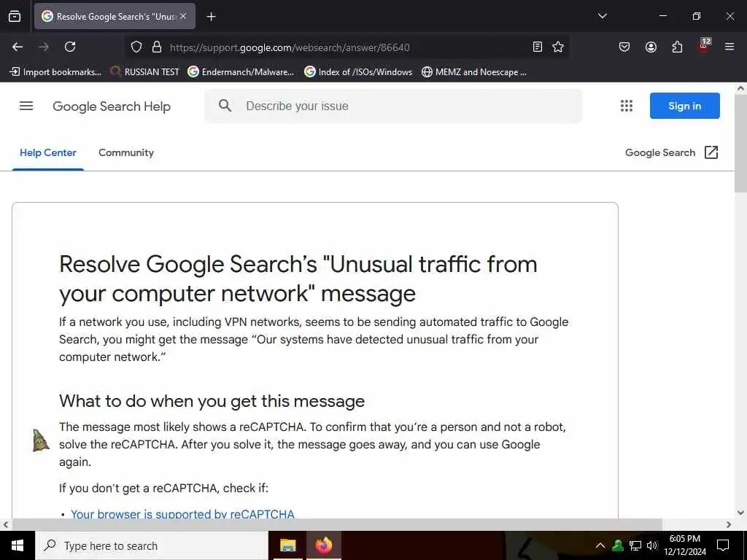747x560 pixels.
Task: Click the scroll up arrow
Action: (740, 88)
